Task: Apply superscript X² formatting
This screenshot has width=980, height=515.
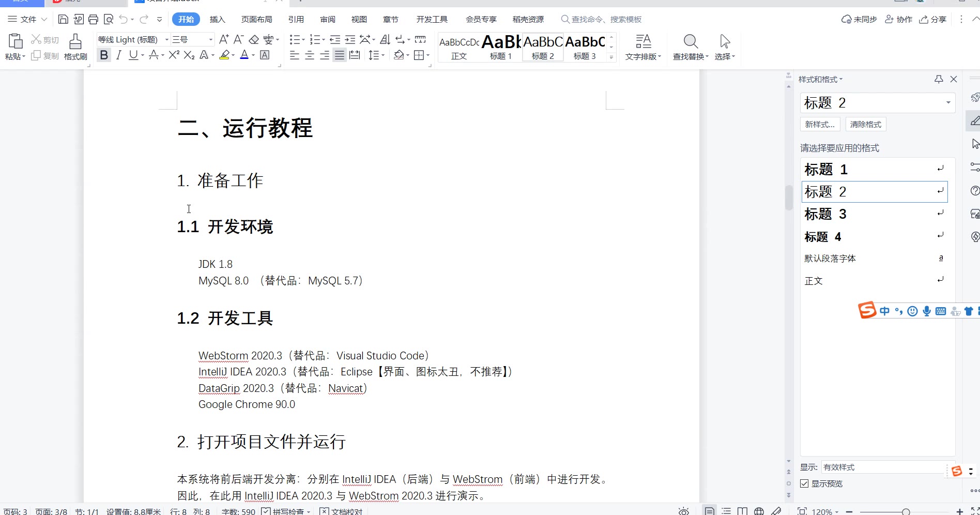Action: coord(174,55)
